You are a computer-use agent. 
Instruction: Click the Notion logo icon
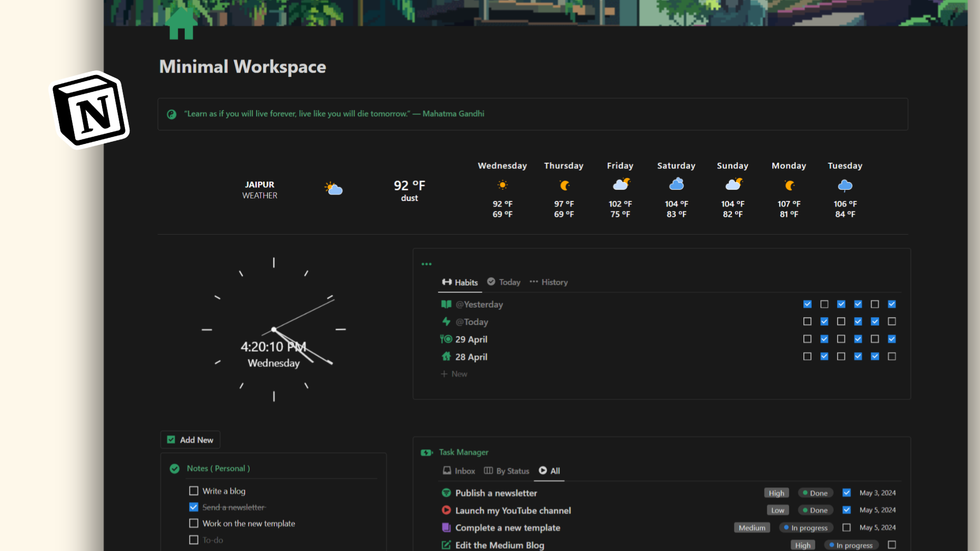tap(92, 110)
